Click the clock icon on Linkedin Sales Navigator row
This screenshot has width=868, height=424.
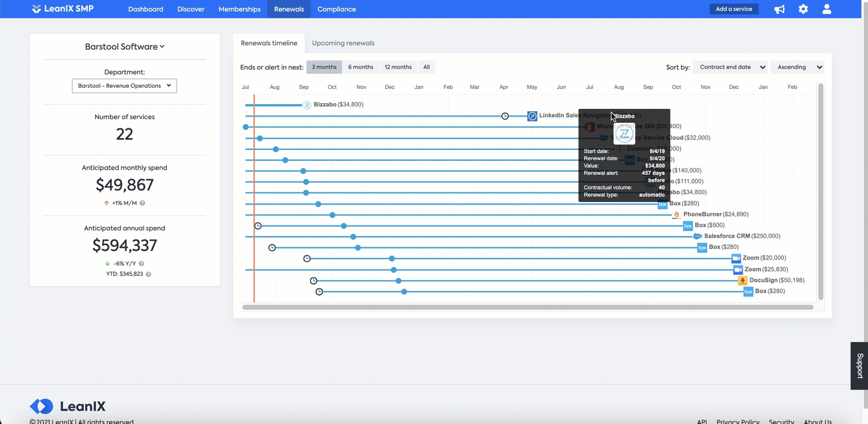(505, 116)
